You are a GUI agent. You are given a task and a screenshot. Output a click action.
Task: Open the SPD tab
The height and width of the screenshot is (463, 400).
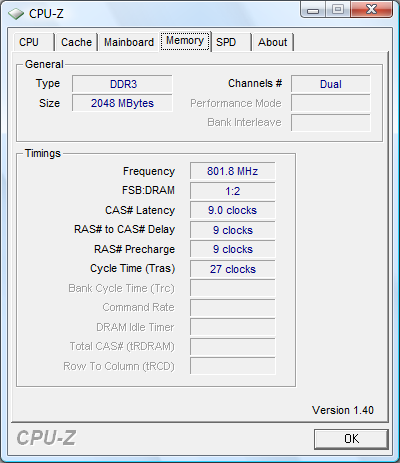pos(231,42)
